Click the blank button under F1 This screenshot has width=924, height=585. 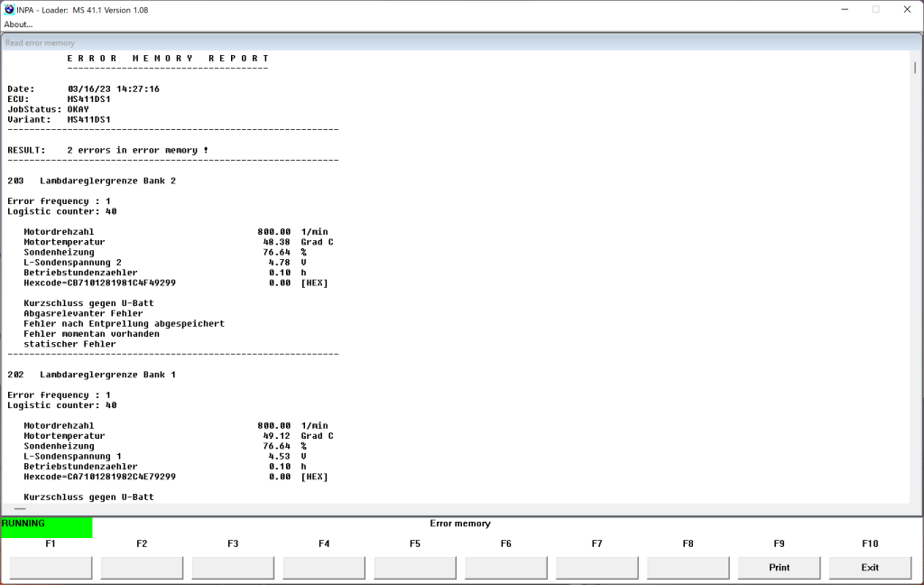(51, 568)
